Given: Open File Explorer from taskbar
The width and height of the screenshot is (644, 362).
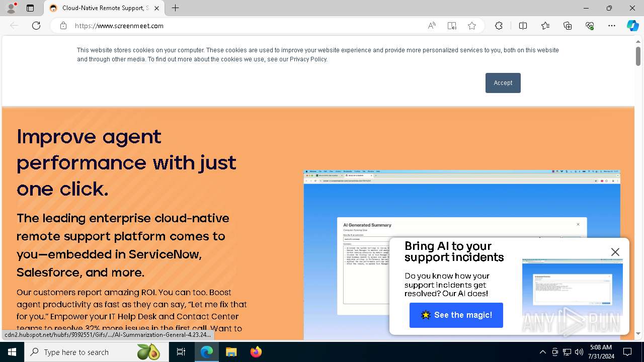Looking at the screenshot, I should coord(231,352).
